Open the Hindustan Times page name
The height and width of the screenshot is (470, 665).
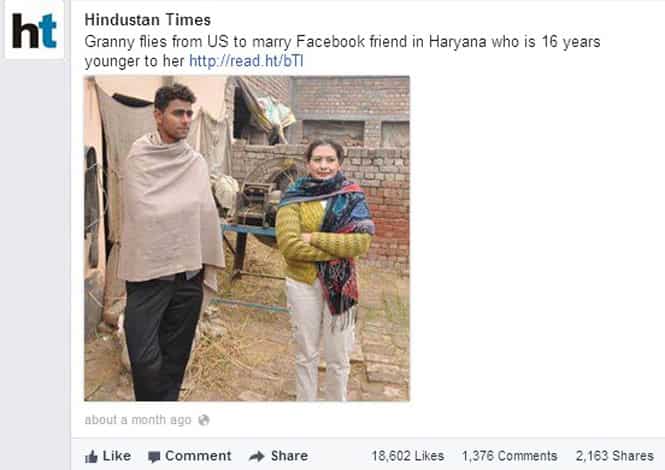tap(148, 20)
